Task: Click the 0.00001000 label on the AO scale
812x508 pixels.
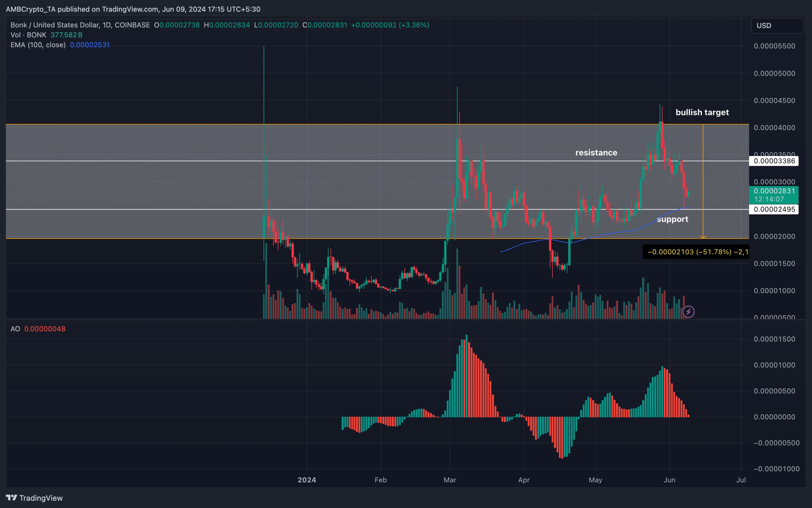Action: click(x=774, y=365)
